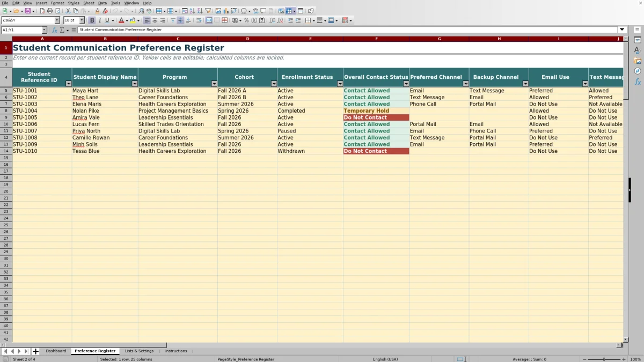Image resolution: width=644 pixels, height=362 pixels.
Task: Click the Formula equals button
Action: pos(74,30)
